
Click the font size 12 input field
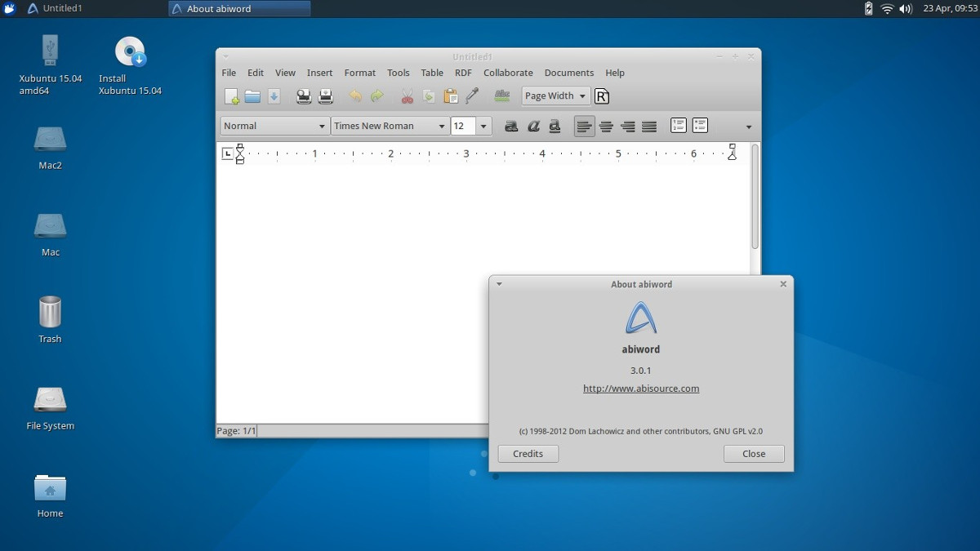(463, 126)
